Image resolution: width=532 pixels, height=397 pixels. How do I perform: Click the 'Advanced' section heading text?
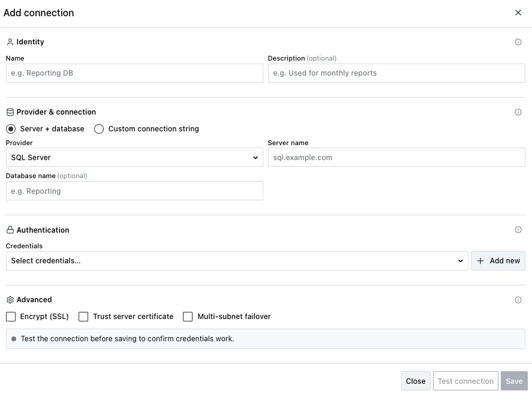click(x=34, y=300)
